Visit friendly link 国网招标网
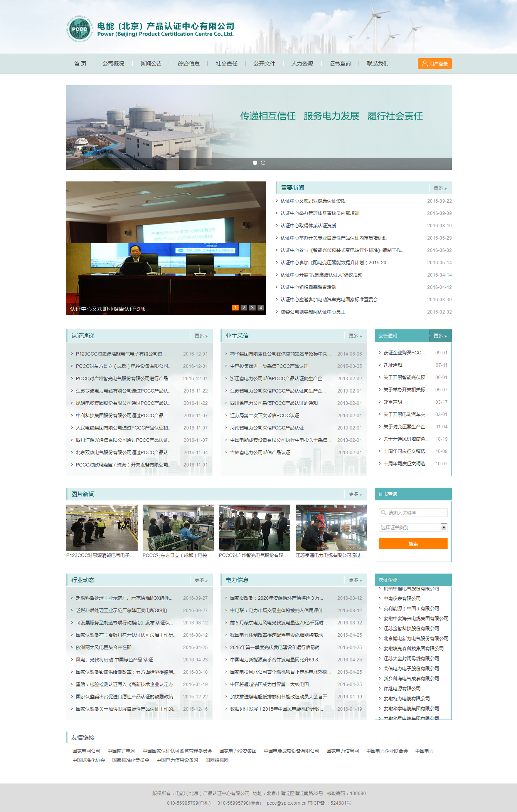The width and height of the screenshot is (517, 812). click(217, 760)
